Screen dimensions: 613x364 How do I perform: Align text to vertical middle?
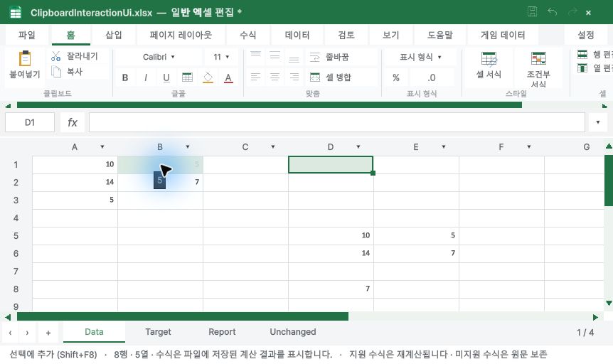[x=274, y=56]
